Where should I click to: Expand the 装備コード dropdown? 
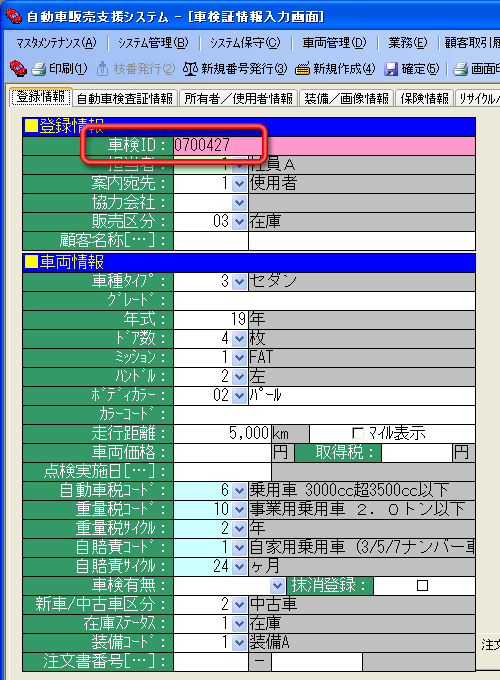pyautogui.click(x=239, y=643)
